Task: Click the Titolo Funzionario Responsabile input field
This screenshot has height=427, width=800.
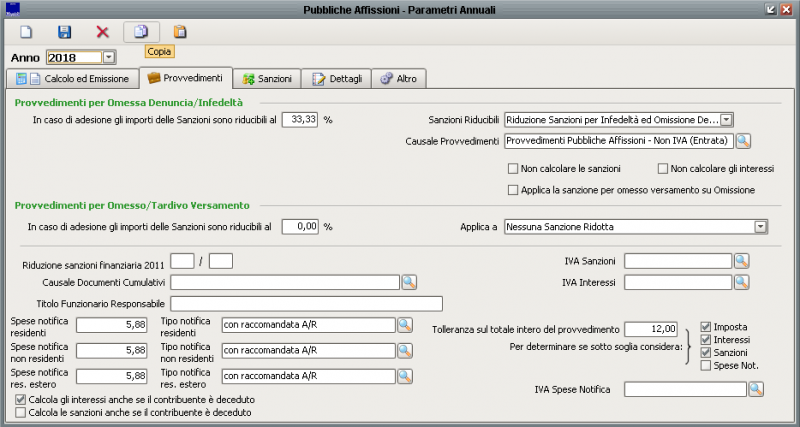Action: 306,303
